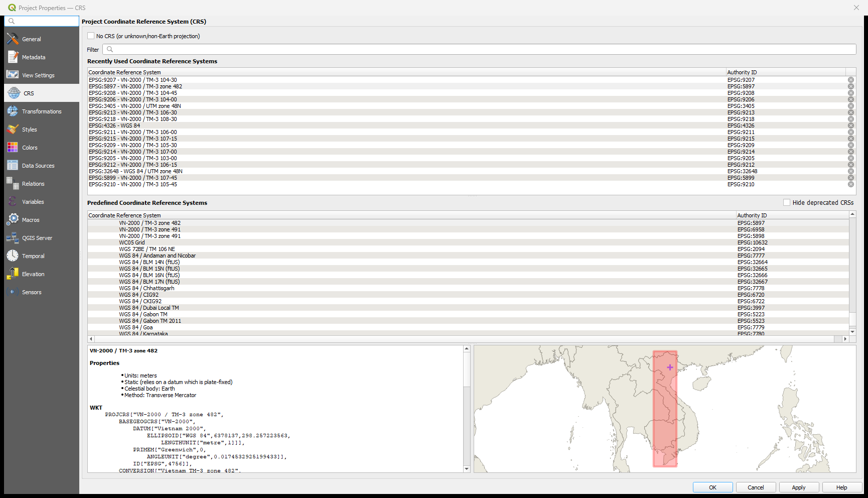Sort recent list by Authority ID header
The image size is (868, 498).
(x=786, y=72)
